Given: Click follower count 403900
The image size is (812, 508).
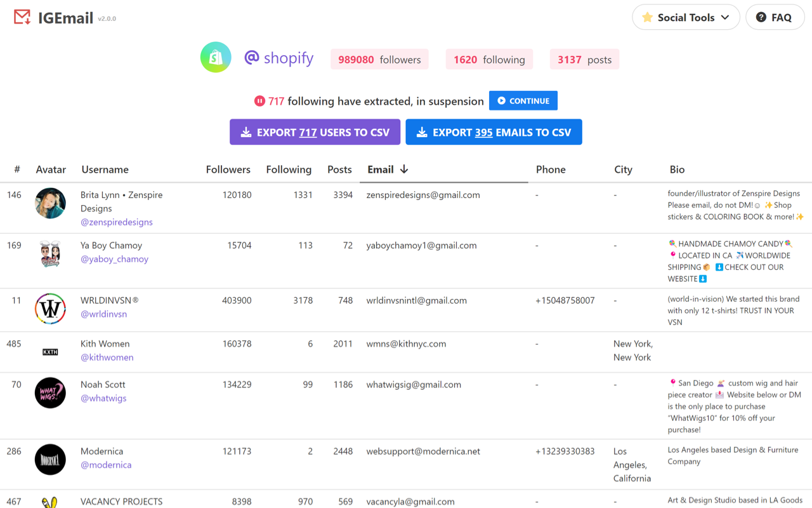Looking at the screenshot, I should coord(237,300).
